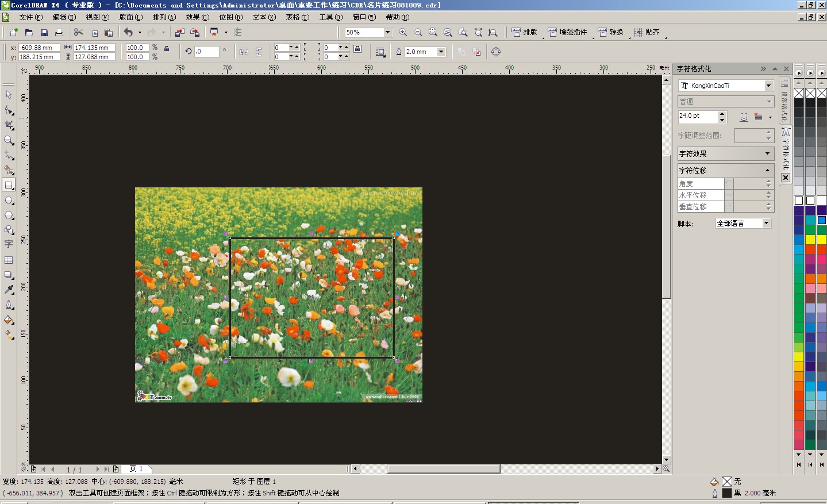The width and height of the screenshot is (827, 504).
Task: Select the Pick tool in the toolbox
Action: pos(9,95)
